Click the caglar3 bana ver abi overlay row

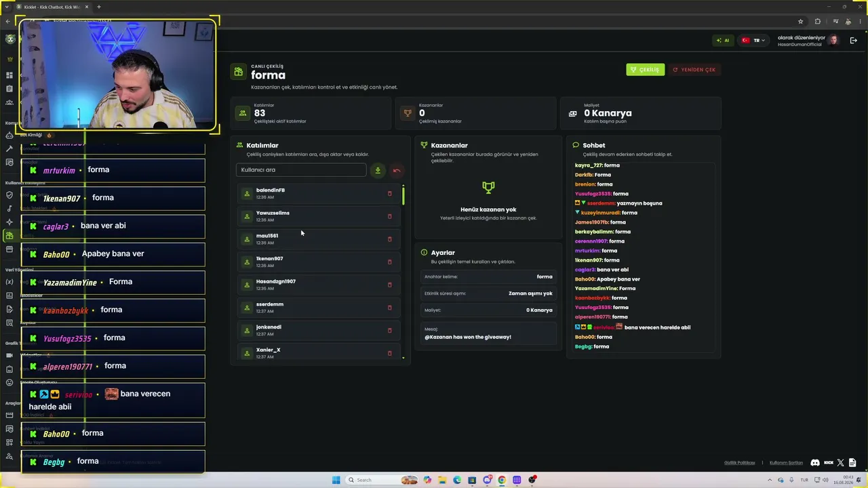[113, 226]
